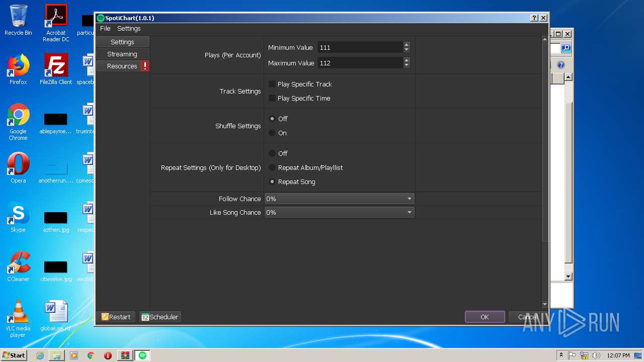
Task: Launch Firefox from desktop
Action: (18, 69)
